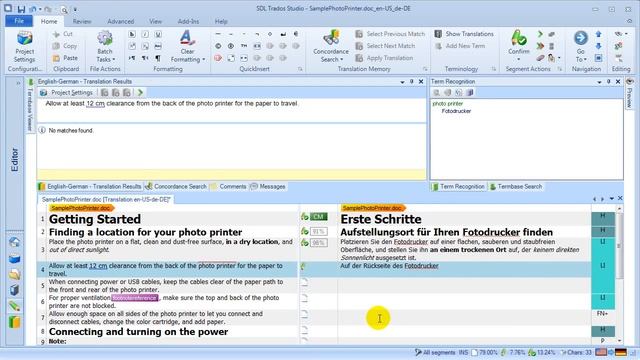Image resolution: width=640 pixels, height=360 pixels.
Task: Click CM match status of segment 1
Action: pyautogui.click(x=319, y=217)
